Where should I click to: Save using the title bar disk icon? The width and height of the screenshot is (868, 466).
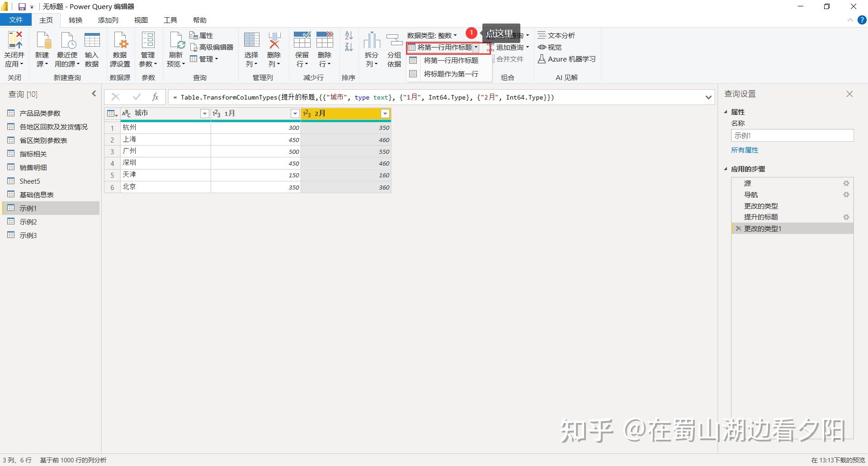(x=22, y=7)
